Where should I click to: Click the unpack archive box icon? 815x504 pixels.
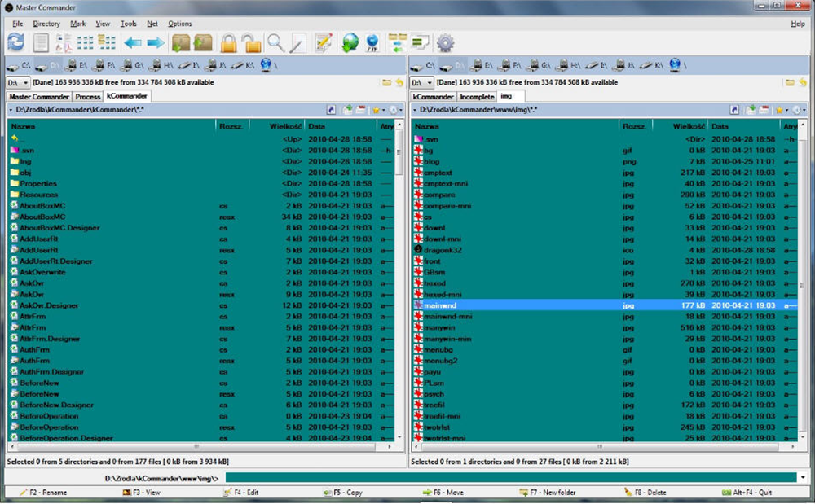203,42
